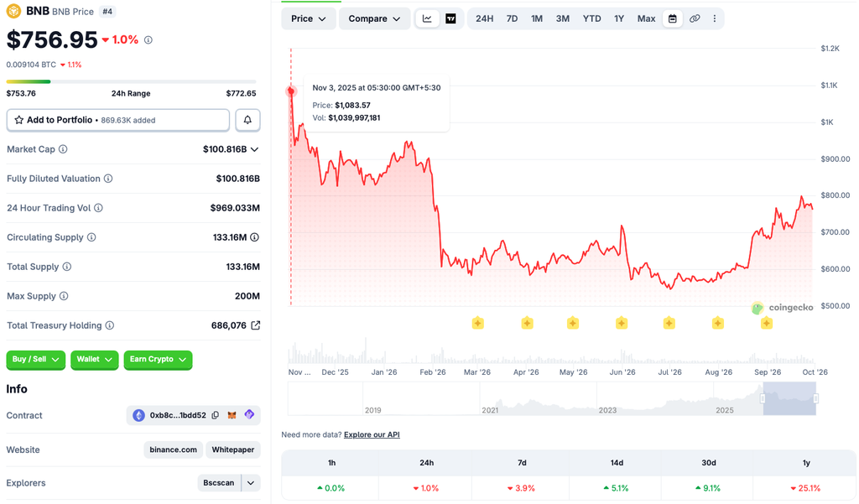Open the binance.com website link
Image resolution: width=859 pixels, height=504 pixels.
(x=173, y=449)
